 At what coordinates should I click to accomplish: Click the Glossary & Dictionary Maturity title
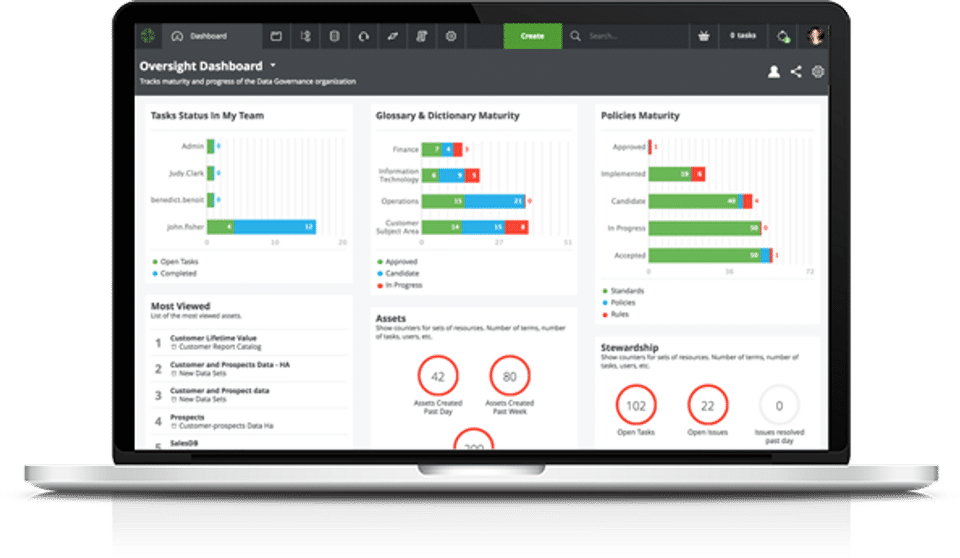pos(448,115)
